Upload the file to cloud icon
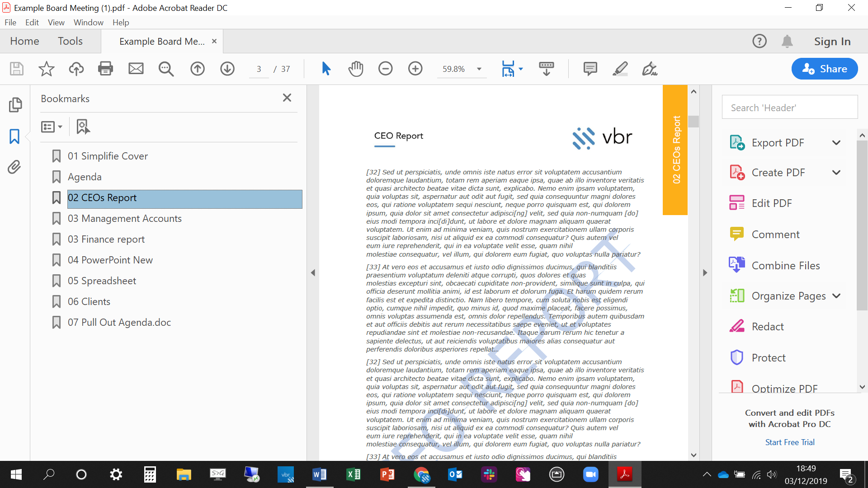The width and height of the screenshot is (868, 488). coord(76,69)
